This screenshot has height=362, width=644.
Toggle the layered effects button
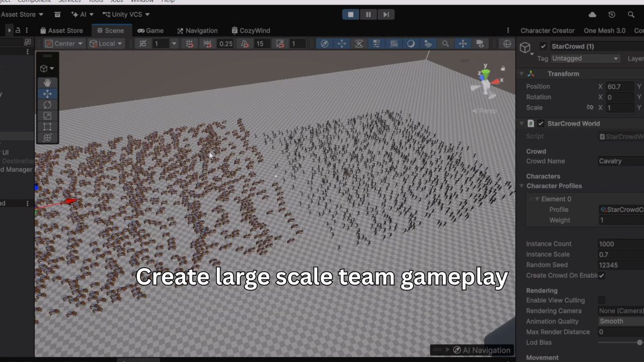428,43
